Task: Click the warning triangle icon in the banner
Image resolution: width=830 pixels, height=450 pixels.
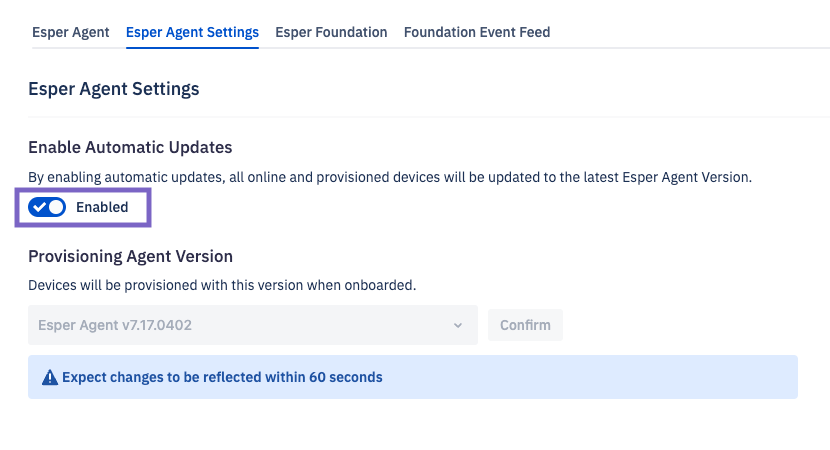Action: (50, 378)
